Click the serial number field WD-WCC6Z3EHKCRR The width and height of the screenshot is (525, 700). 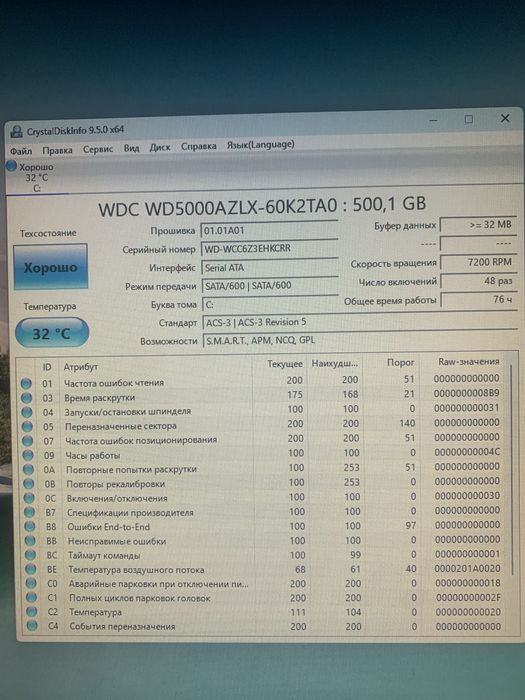(270, 249)
